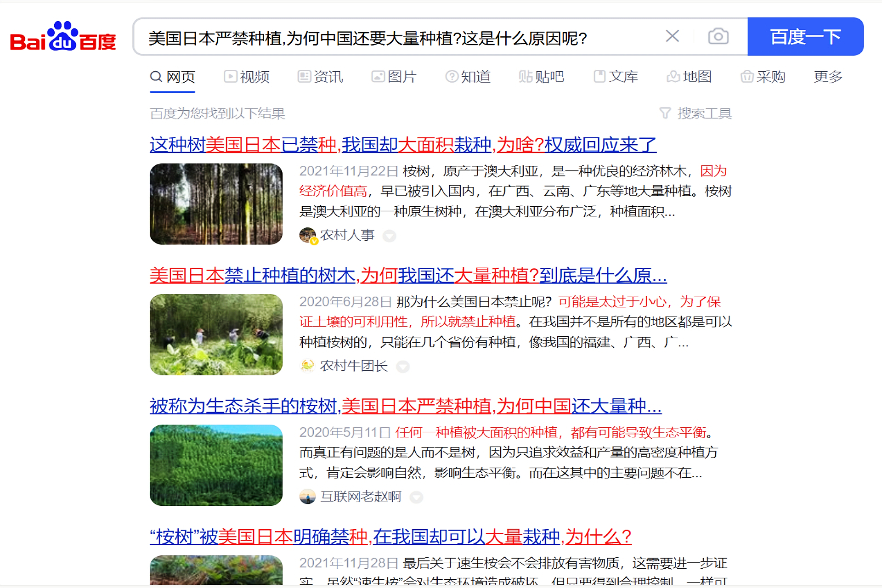The width and height of the screenshot is (882, 588).
Task: Switch to the 资讯 tab
Action: tap(320, 77)
